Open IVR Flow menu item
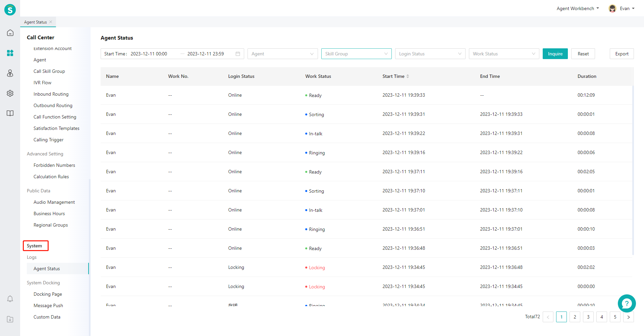 click(x=42, y=83)
